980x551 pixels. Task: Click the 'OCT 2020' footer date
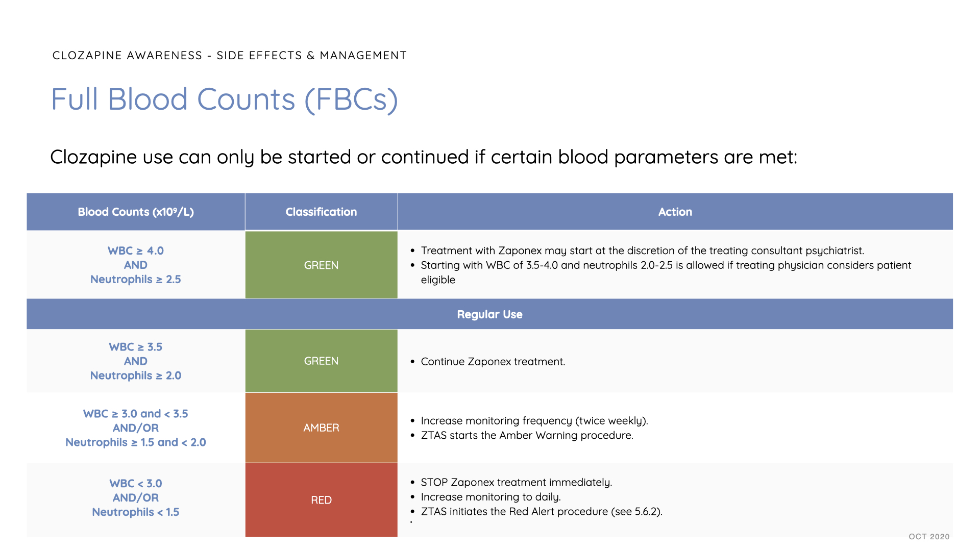coord(928,536)
